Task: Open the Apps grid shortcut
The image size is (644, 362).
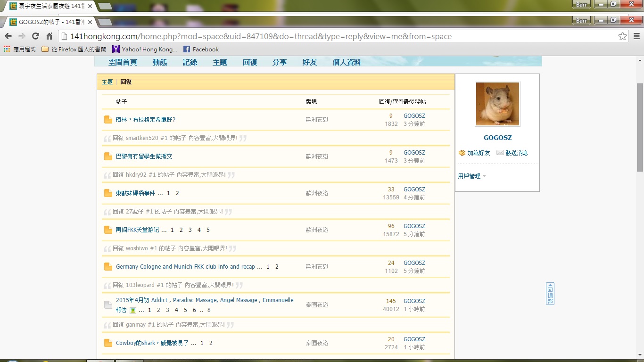Action: pos(7,49)
